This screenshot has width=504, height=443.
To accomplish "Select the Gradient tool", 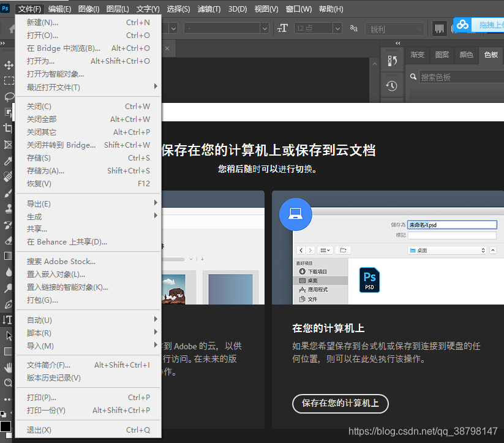I will tap(8, 256).
